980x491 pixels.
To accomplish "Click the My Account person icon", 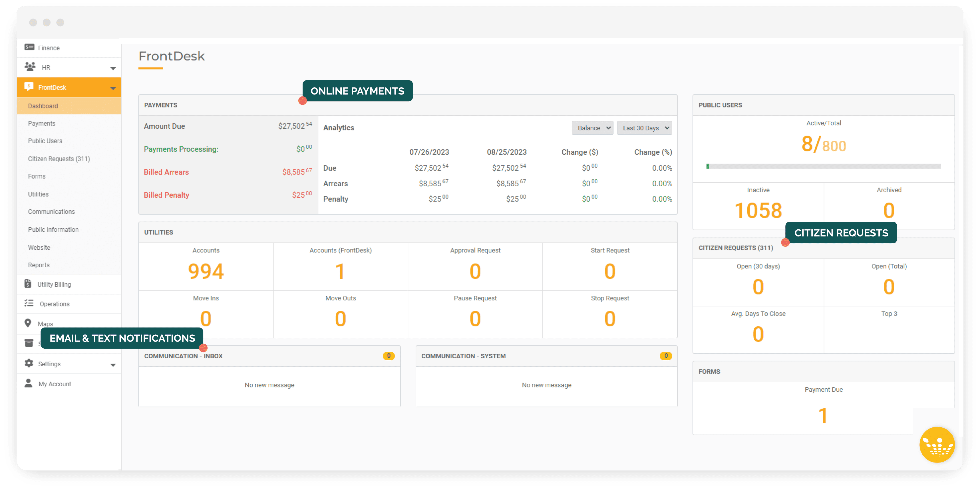I will point(29,383).
